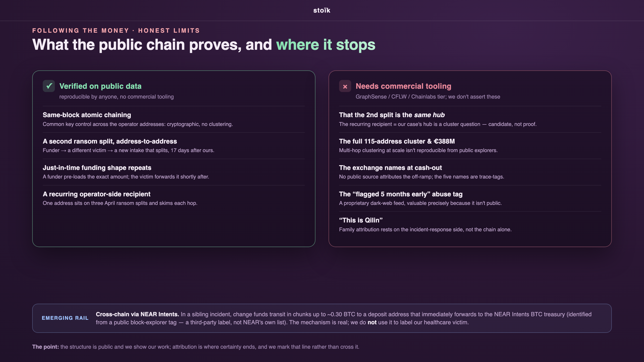The width and height of the screenshot is (644, 362).
Task: Click 'FOLLOWING THE MONEY · HONEST LIMITS' eyebrow text
Action: point(116,31)
